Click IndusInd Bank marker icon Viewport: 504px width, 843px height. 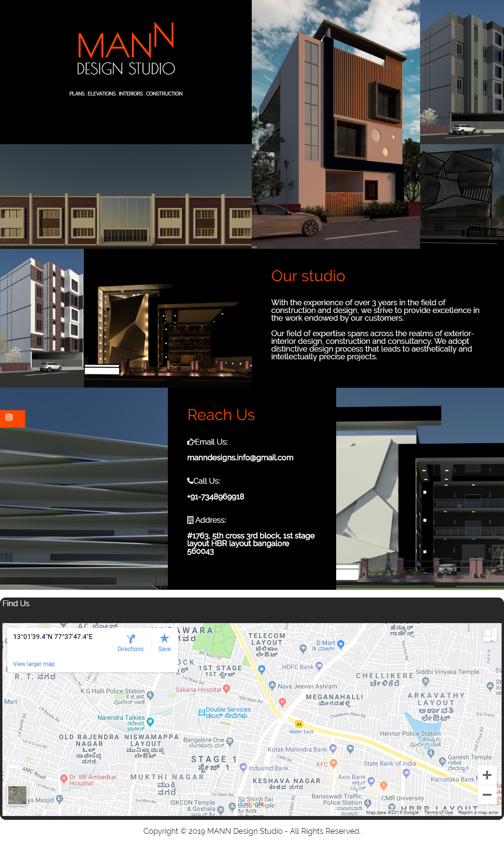pos(243,767)
